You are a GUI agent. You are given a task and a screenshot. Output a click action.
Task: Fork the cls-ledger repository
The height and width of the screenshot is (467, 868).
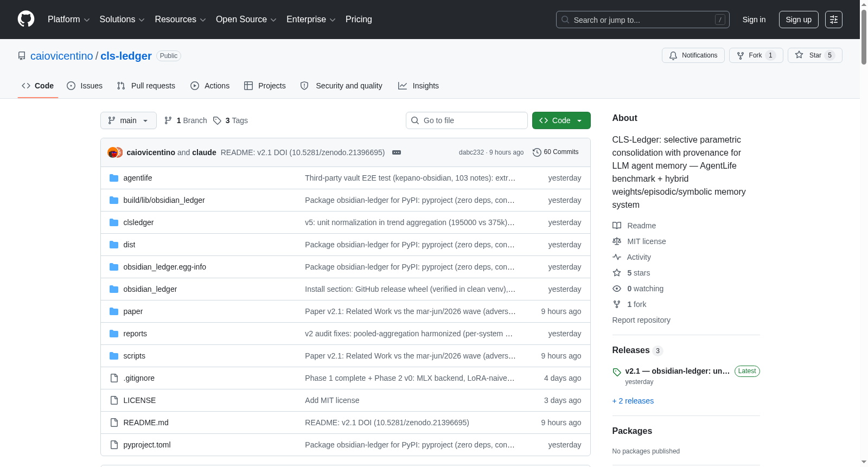pos(756,55)
